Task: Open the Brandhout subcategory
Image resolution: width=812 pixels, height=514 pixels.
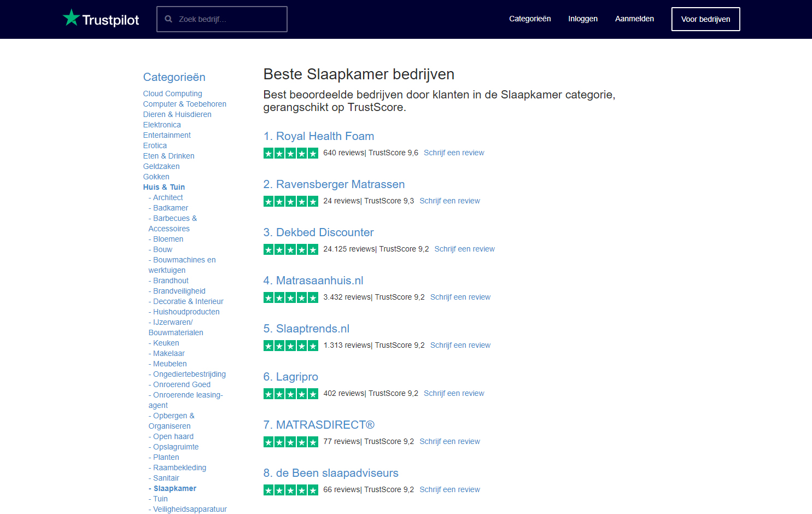Action: point(168,281)
